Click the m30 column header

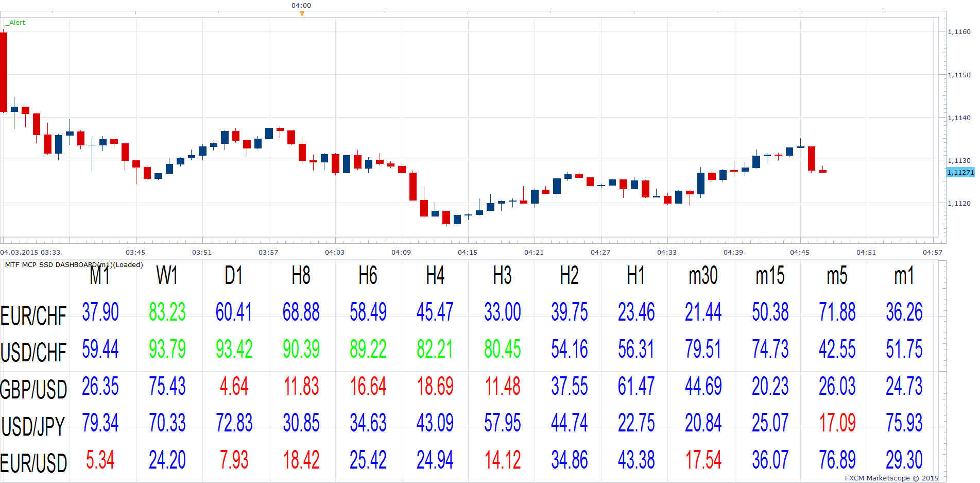(x=703, y=275)
